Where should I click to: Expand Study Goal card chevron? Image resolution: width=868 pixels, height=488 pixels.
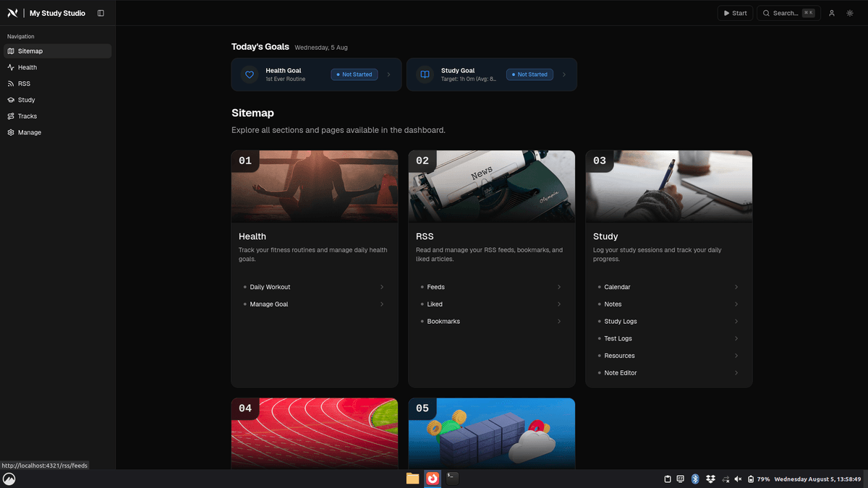pos(564,74)
